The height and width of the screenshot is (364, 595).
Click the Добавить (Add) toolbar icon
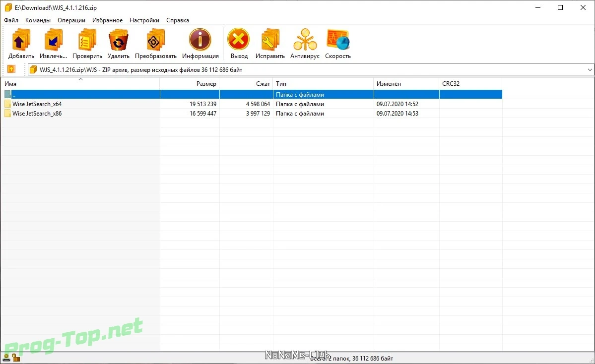21,40
